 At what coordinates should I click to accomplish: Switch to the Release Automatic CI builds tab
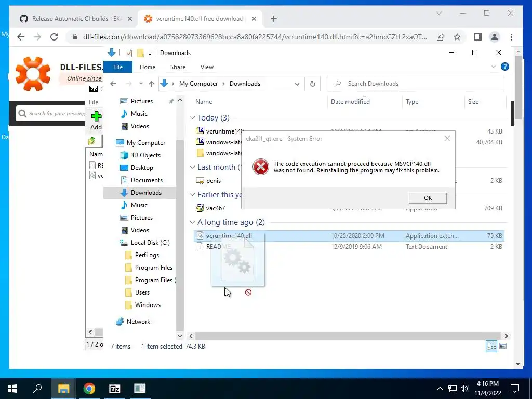[x=76, y=19]
